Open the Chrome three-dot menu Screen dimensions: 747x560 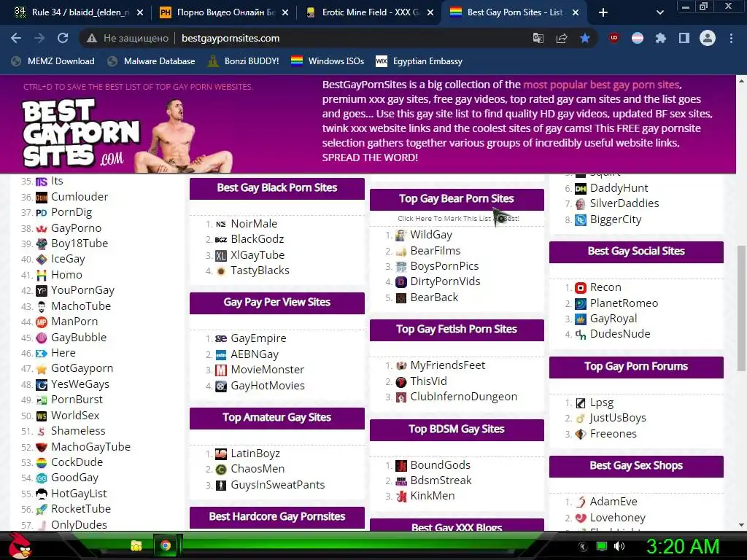731,38
